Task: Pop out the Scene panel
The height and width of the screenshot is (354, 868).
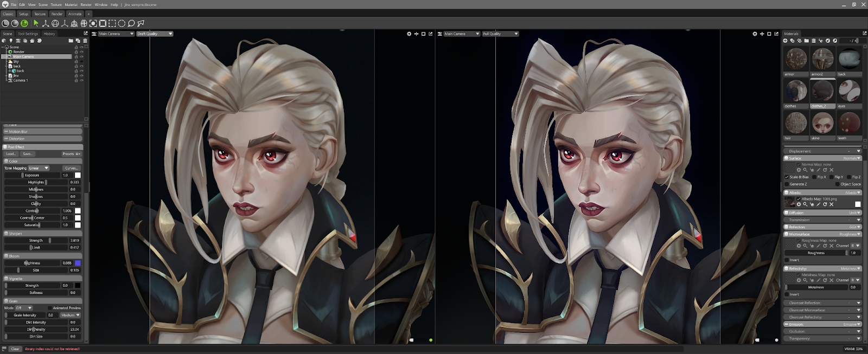Action: click(86, 33)
